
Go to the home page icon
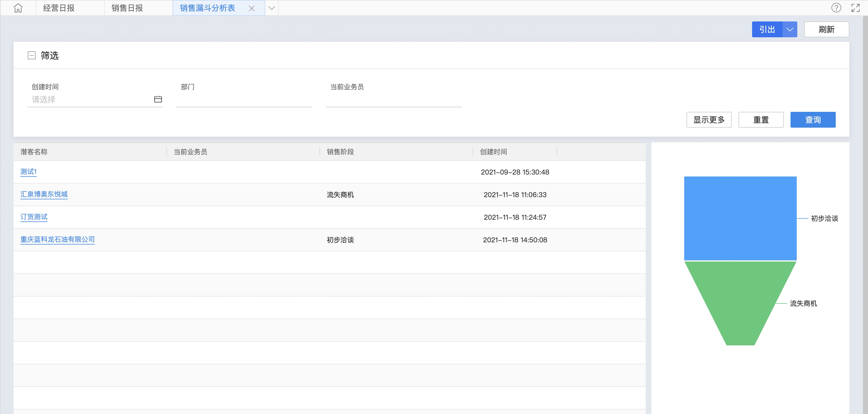(18, 8)
